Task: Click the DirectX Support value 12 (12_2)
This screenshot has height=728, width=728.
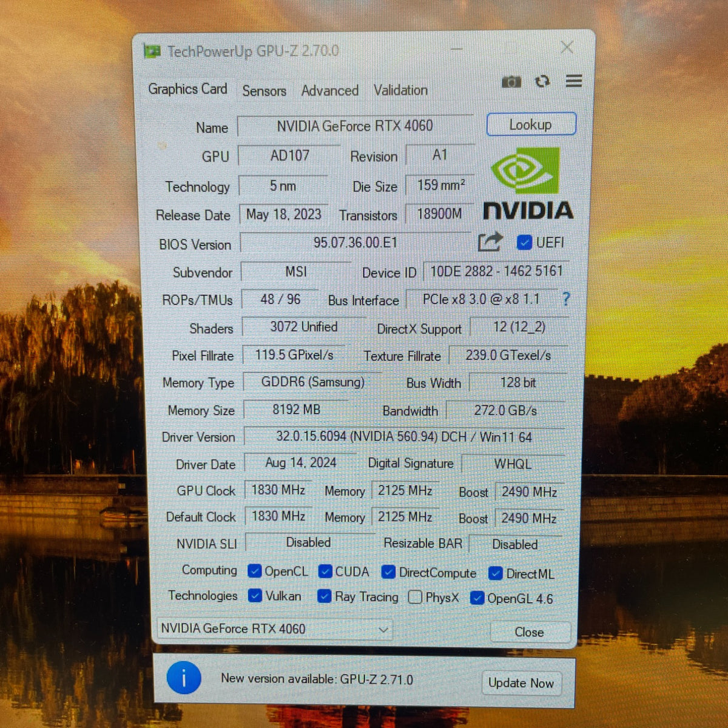Action: coord(519,327)
